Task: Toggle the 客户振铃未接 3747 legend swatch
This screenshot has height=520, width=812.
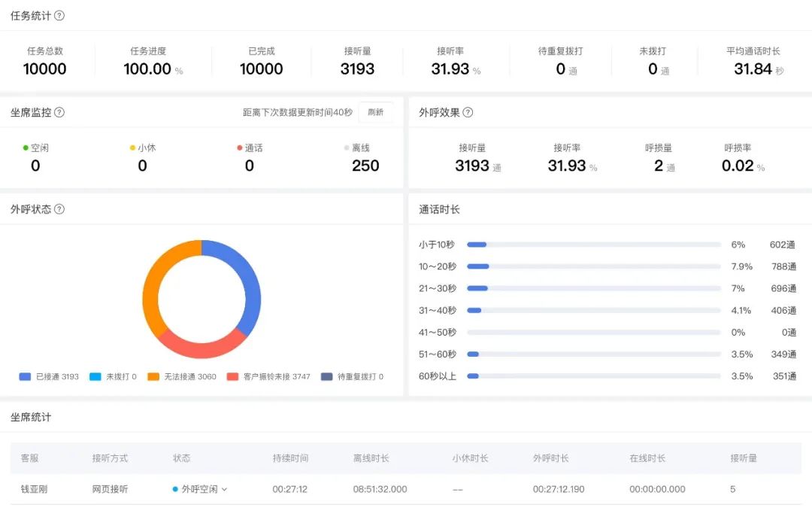Action: pos(232,376)
